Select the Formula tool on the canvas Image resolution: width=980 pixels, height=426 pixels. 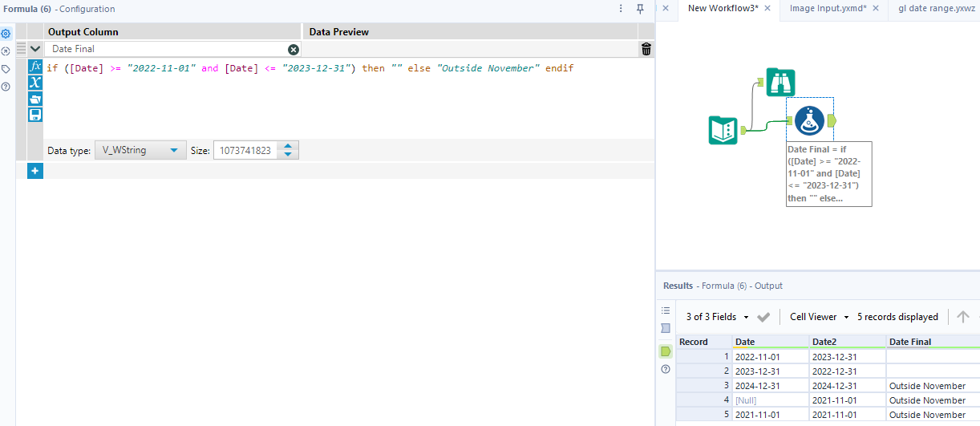pos(810,120)
